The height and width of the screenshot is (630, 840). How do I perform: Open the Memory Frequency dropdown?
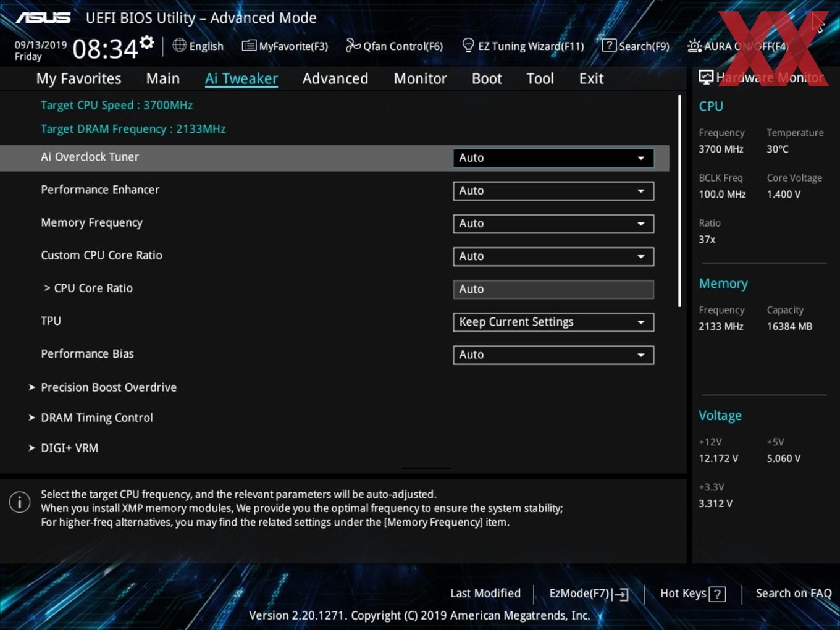click(553, 224)
